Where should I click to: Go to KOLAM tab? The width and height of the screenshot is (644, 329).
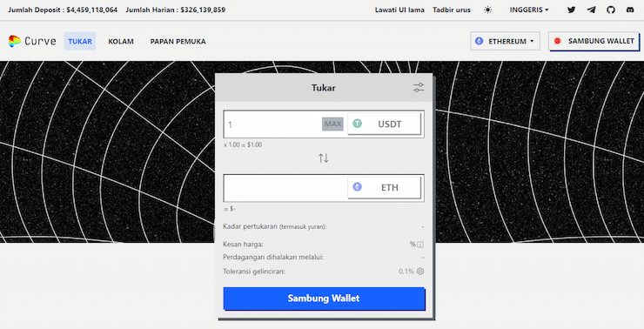tap(121, 42)
